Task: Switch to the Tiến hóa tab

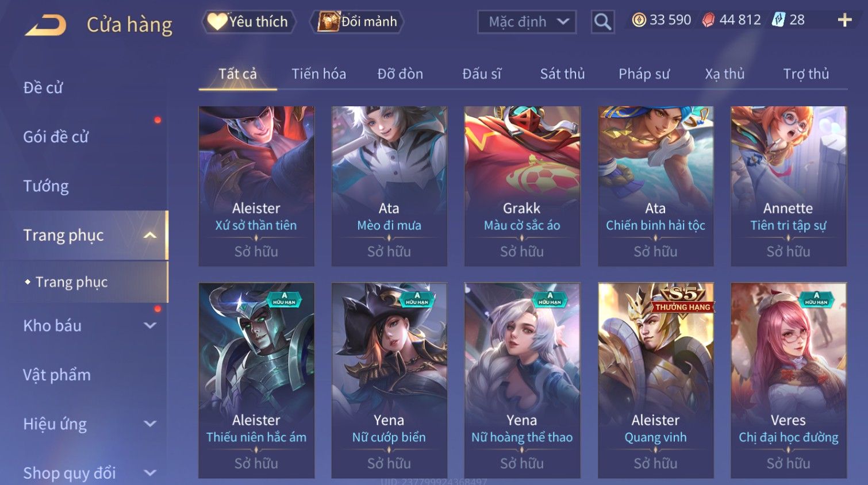Action: pos(318,74)
